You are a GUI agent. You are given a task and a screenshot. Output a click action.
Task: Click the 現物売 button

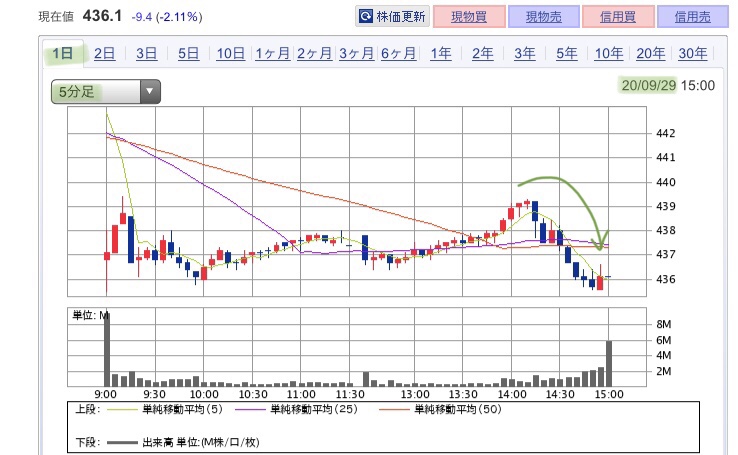pos(544,17)
